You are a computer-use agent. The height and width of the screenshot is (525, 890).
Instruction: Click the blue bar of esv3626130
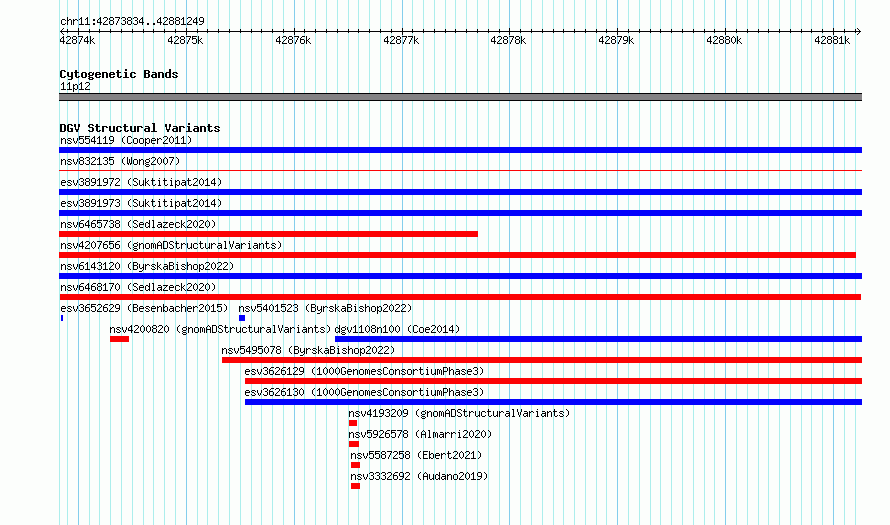(x=553, y=402)
